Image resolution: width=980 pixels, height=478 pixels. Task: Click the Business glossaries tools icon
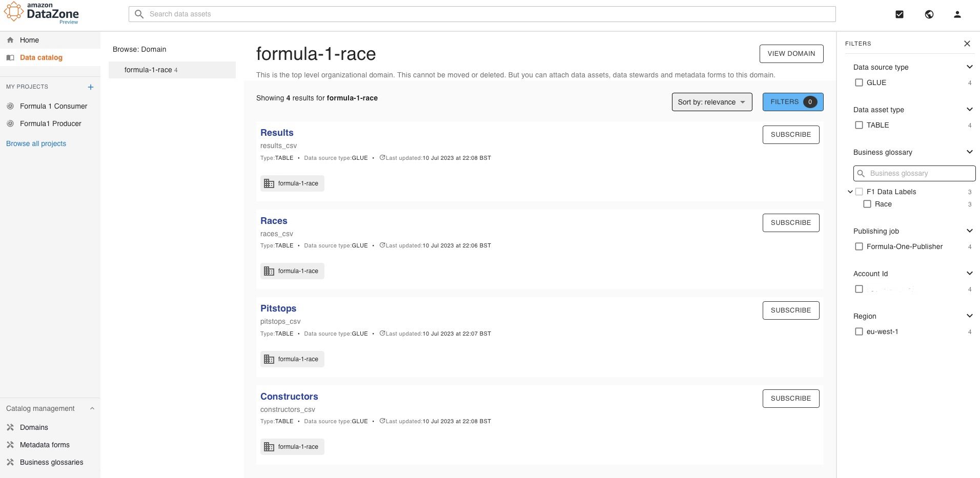click(10, 462)
